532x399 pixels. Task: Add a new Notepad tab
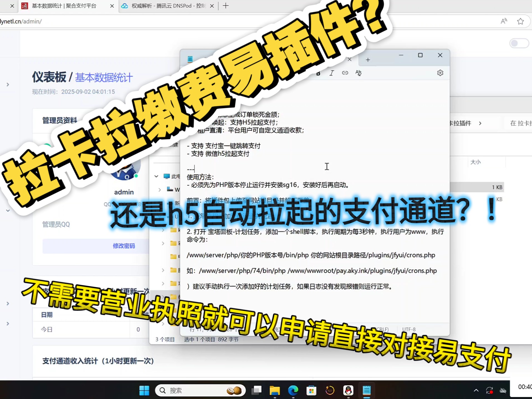tap(368, 60)
